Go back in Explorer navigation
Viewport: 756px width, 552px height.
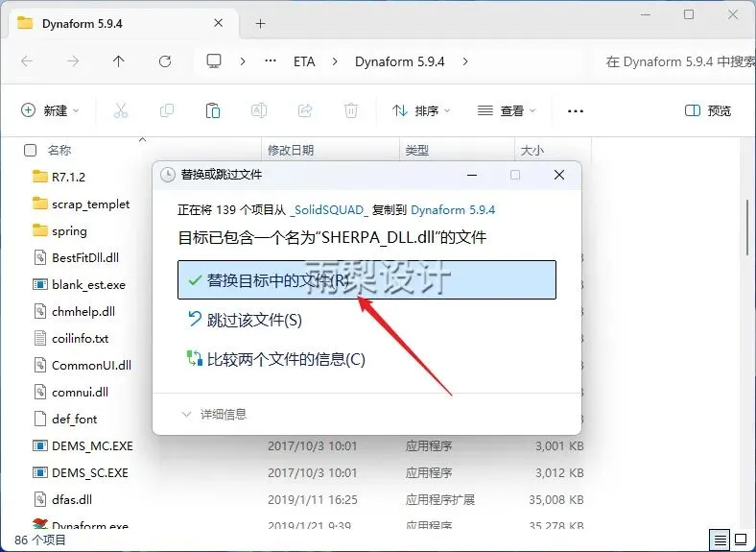coord(27,61)
